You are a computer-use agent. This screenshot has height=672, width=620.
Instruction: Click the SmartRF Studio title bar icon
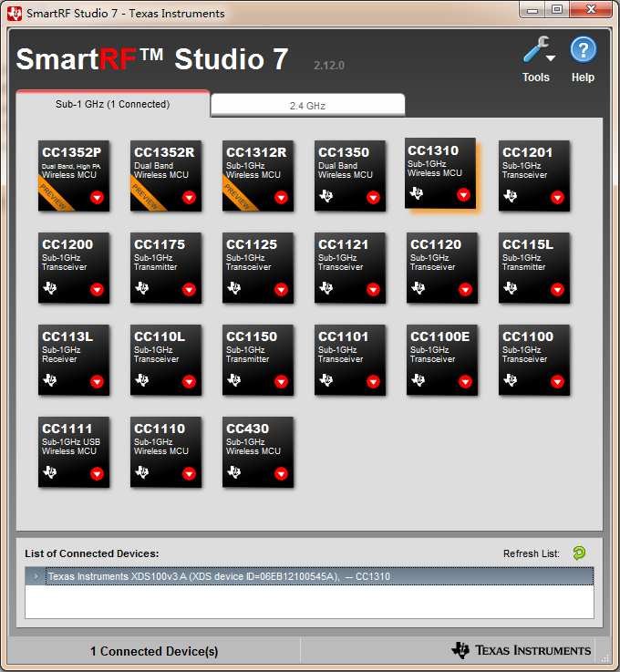click(15, 14)
